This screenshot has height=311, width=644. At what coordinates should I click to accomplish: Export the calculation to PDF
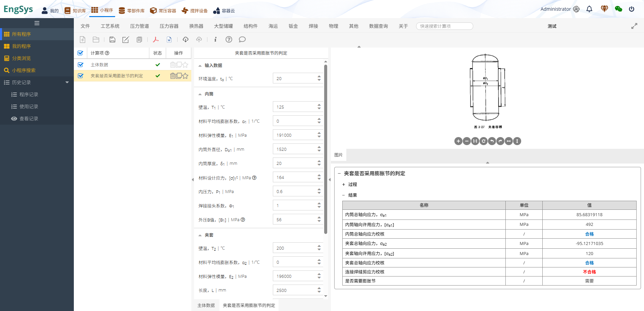[x=155, y=40]
